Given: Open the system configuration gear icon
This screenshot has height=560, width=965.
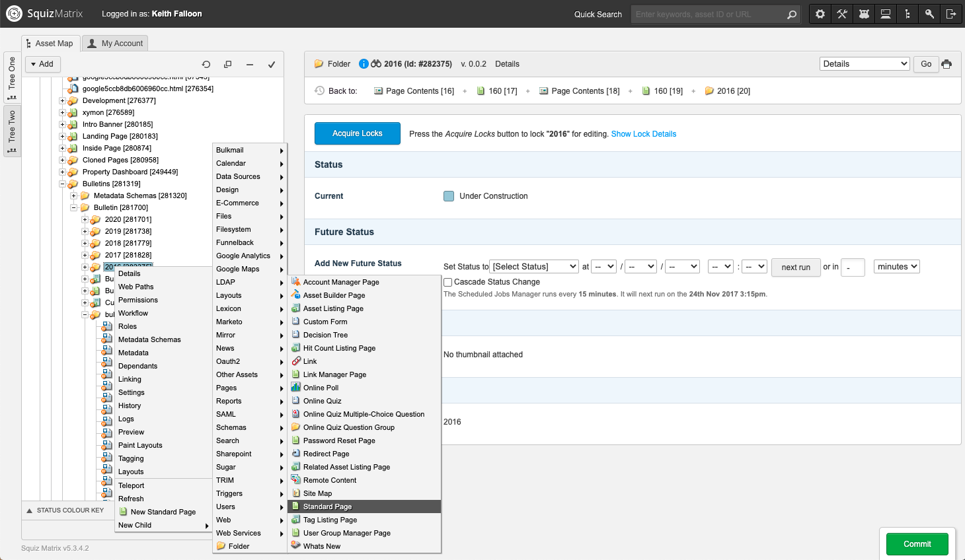Looking at the screenshot, I should point(820,13).
